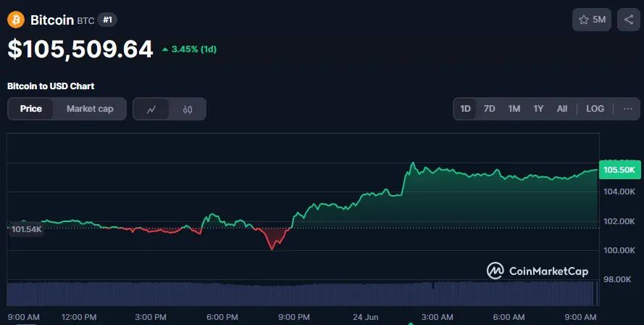Click the 3.45% (1d) change indicator
This screenshot has height=325, width=644.
click(189, 49)
